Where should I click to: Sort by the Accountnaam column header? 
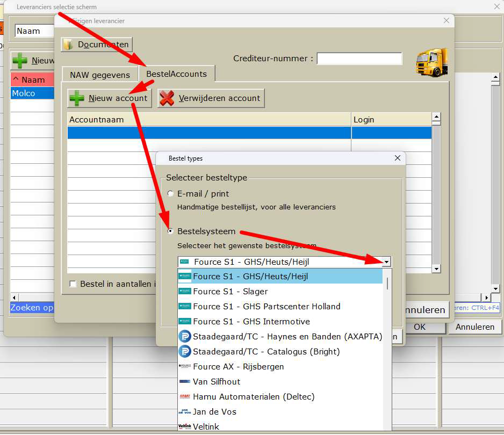click(x=209, y=120)
